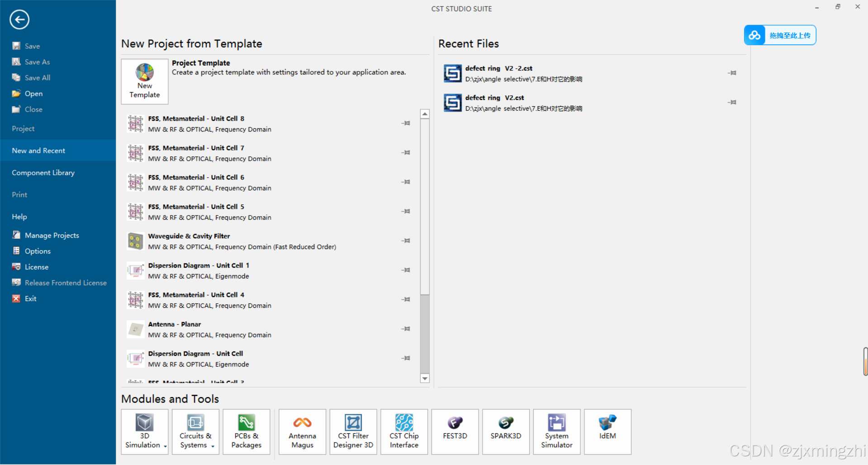Screen dimensions: 868x465
Task: Click template list scroll up arrow
Action: coord(425,114)
